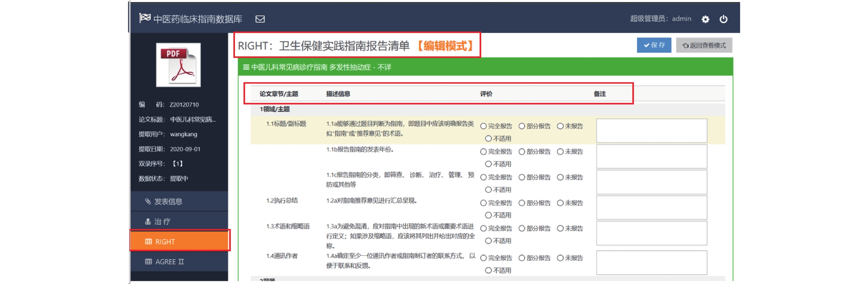Select RIGHT sidebar menu item

(x=179, y=241)
